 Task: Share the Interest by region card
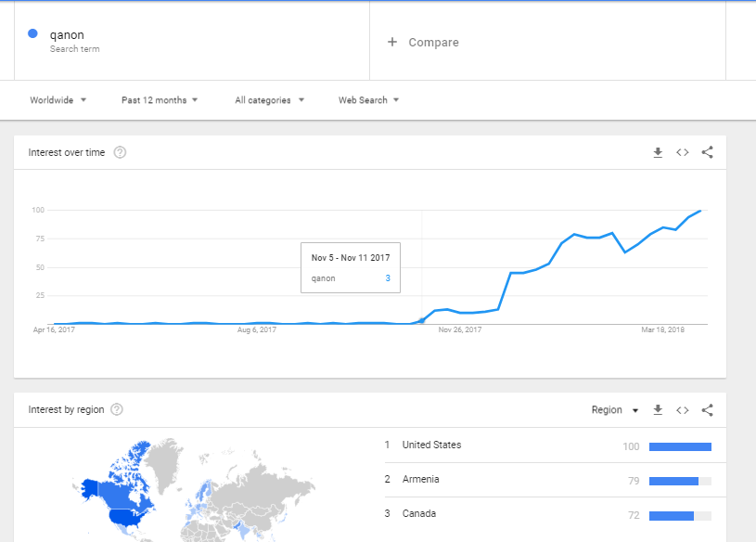pyautogui.click(x=707, y=409)
